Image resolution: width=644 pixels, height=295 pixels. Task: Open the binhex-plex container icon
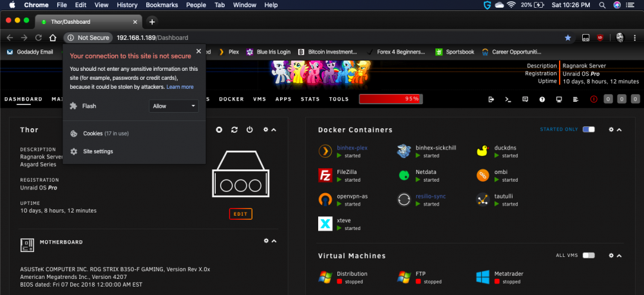(x=325, y=151)
